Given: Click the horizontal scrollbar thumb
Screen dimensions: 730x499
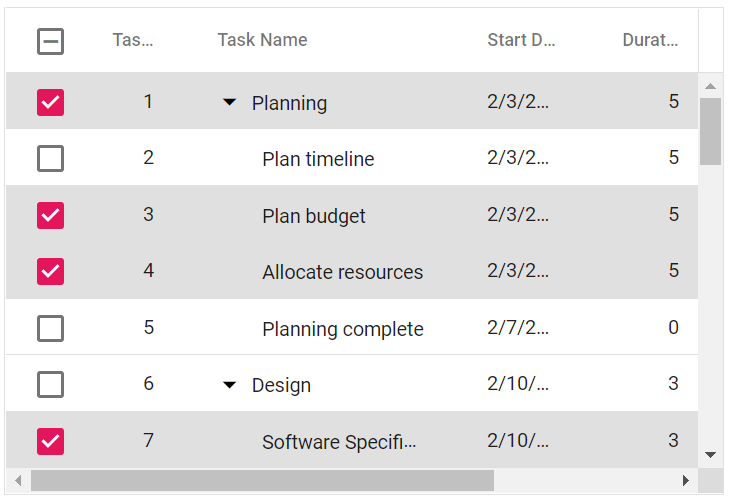Looking at the screenshot, I should point(262,481).
